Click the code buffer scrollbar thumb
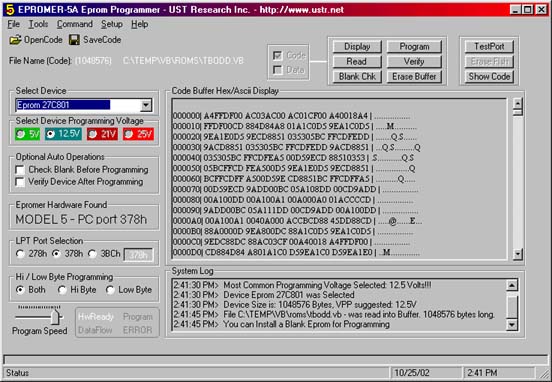 point(518,112)
